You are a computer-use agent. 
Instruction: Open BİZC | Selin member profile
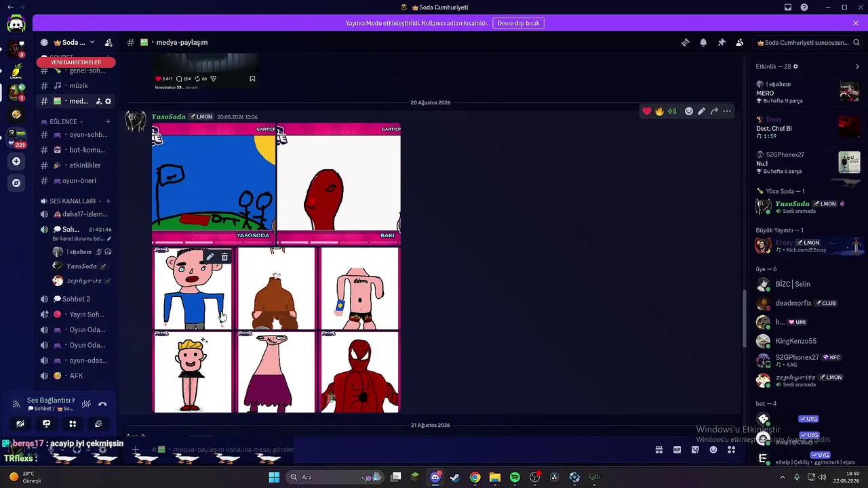click(793, 284)
